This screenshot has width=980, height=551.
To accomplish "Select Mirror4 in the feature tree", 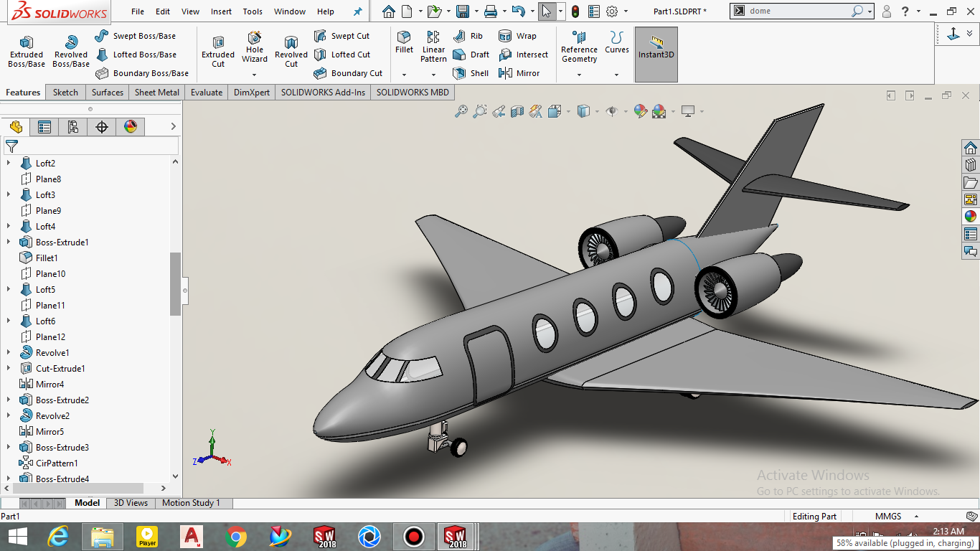I will [x=42, y=385].
